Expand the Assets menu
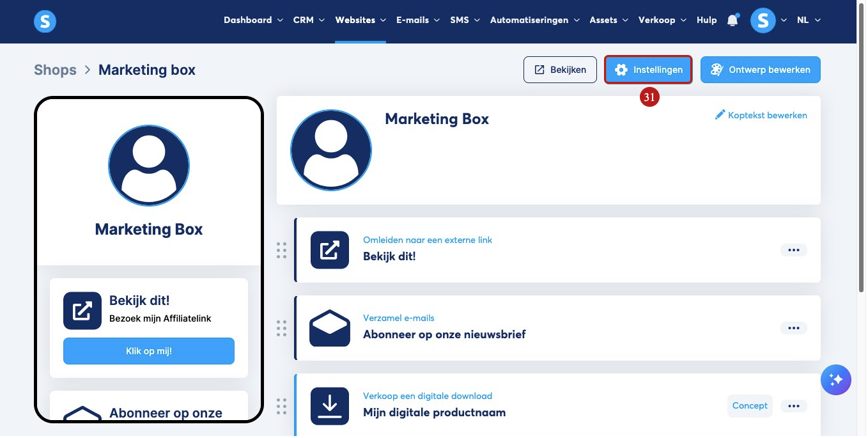Viewport: 868px width, 438px height. click(608, 20)
